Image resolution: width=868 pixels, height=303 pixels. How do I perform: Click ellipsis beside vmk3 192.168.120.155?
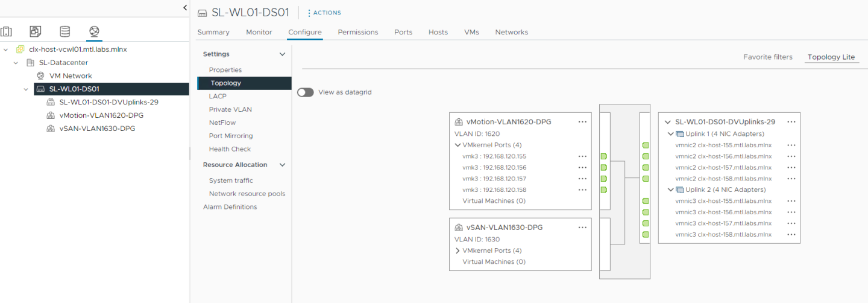point(582,156)
